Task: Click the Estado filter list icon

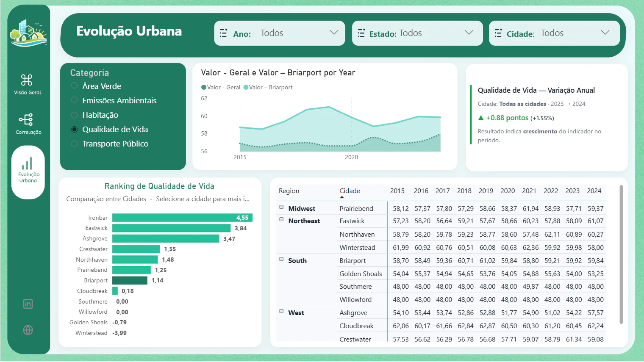Action: [x=361, y=33]
